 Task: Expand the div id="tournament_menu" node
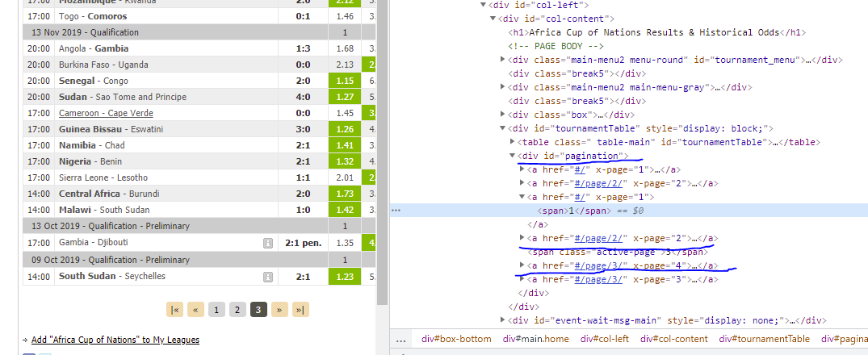pos(504,60)
